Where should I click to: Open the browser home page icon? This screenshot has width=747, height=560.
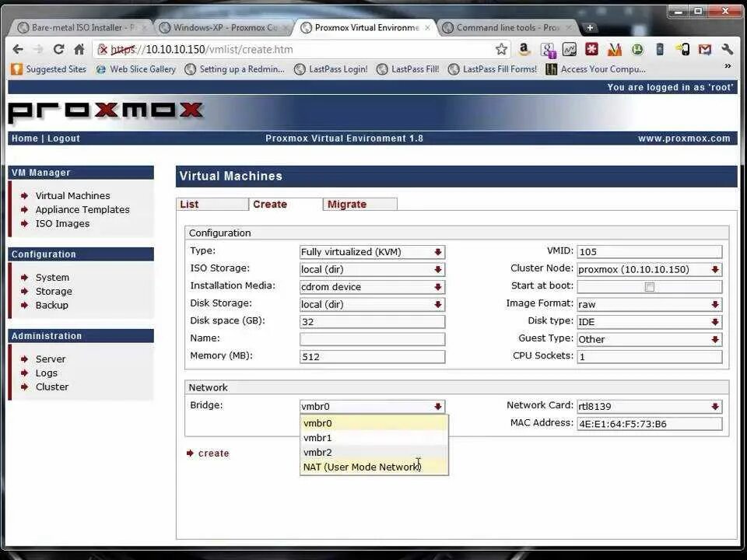tap(79, 49)
